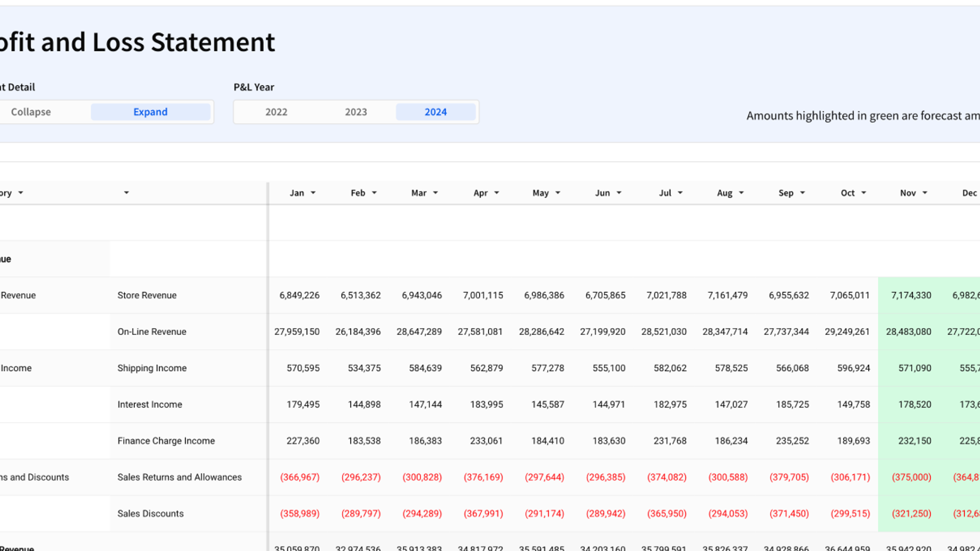Select the Expand detail option
This screenshot has height=551, width=980.
(x=150, y=112)
